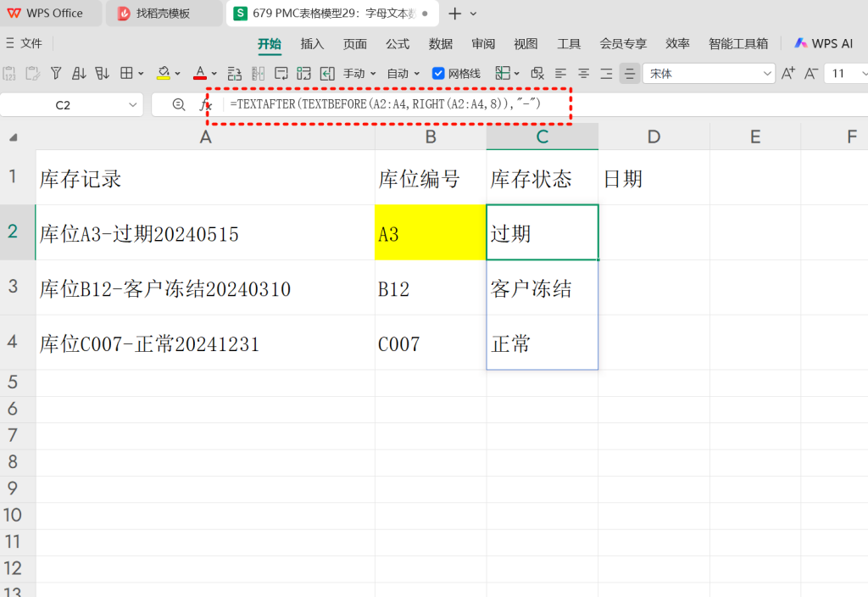Expand the new tab dropdown arrow

(x=473, y=14)
